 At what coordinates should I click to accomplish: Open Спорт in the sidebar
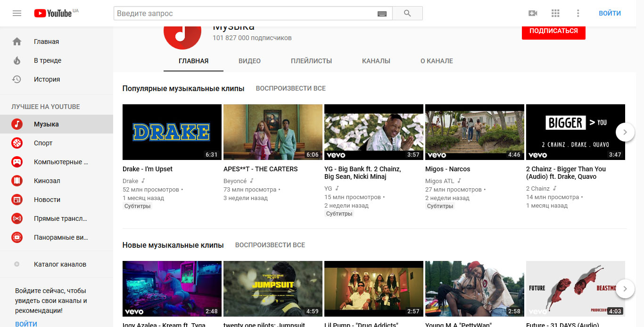click(57, 143)
